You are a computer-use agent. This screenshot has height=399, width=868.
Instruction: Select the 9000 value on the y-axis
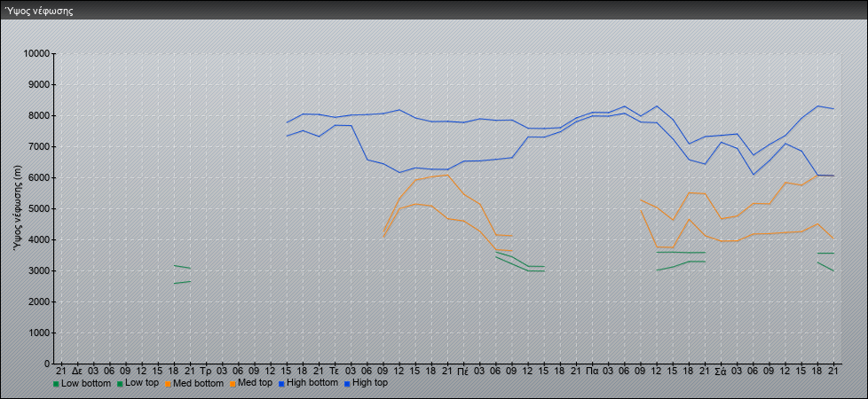pos(39,84)
